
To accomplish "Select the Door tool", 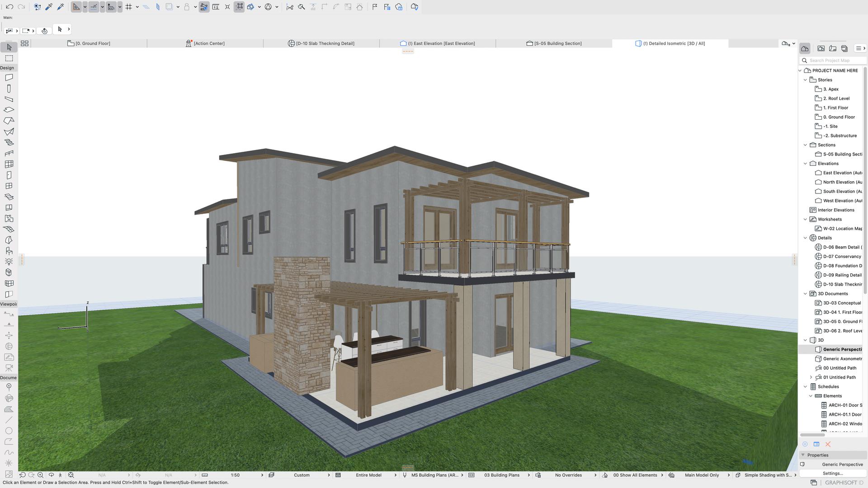I will pyautogui.click(x=9, y=175).
